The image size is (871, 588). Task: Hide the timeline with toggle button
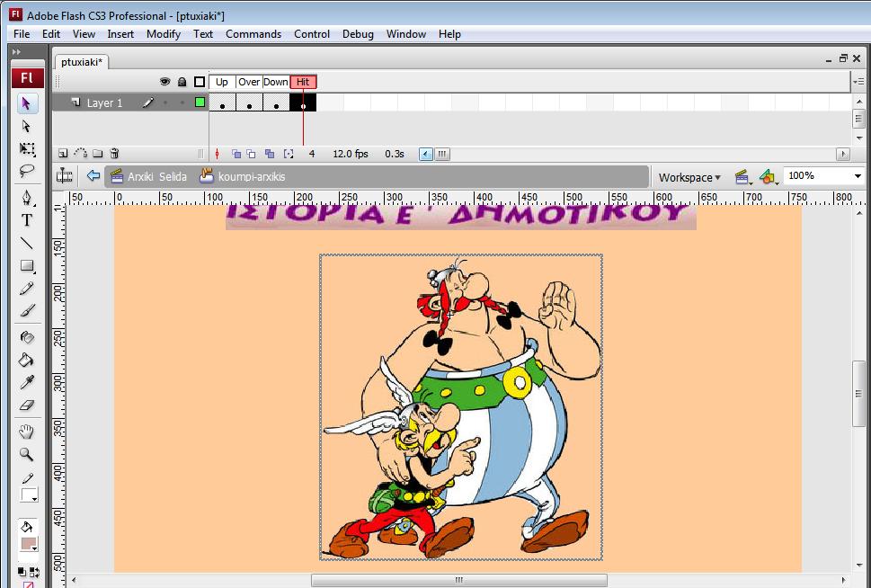[x=64, y=176]
